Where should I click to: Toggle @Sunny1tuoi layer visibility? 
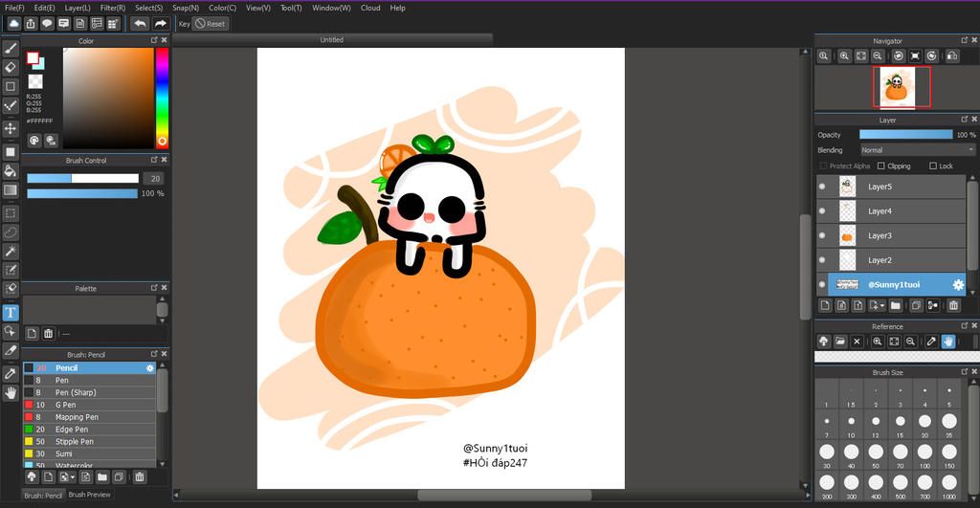(822, 285)
